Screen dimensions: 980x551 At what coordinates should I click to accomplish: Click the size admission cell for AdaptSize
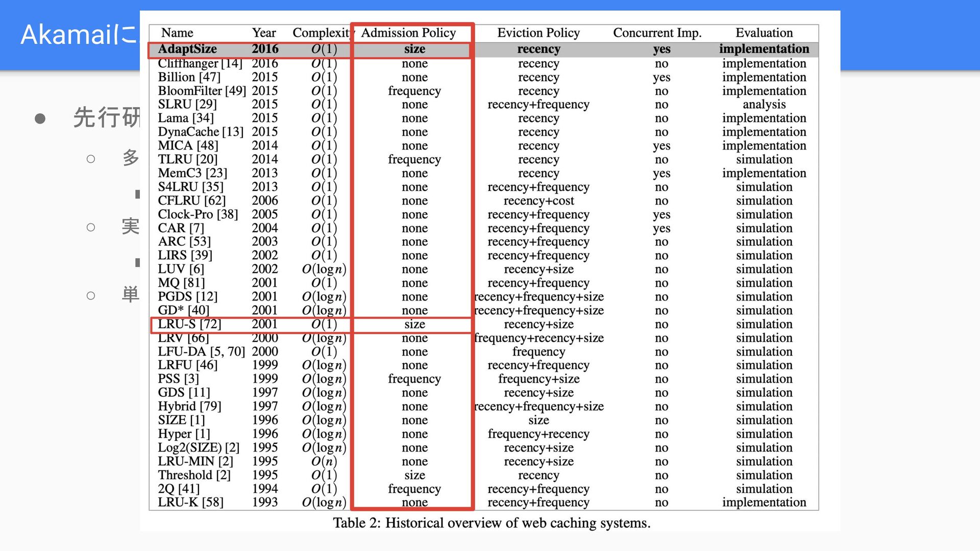pyautogui.click(x=414, y=49)
